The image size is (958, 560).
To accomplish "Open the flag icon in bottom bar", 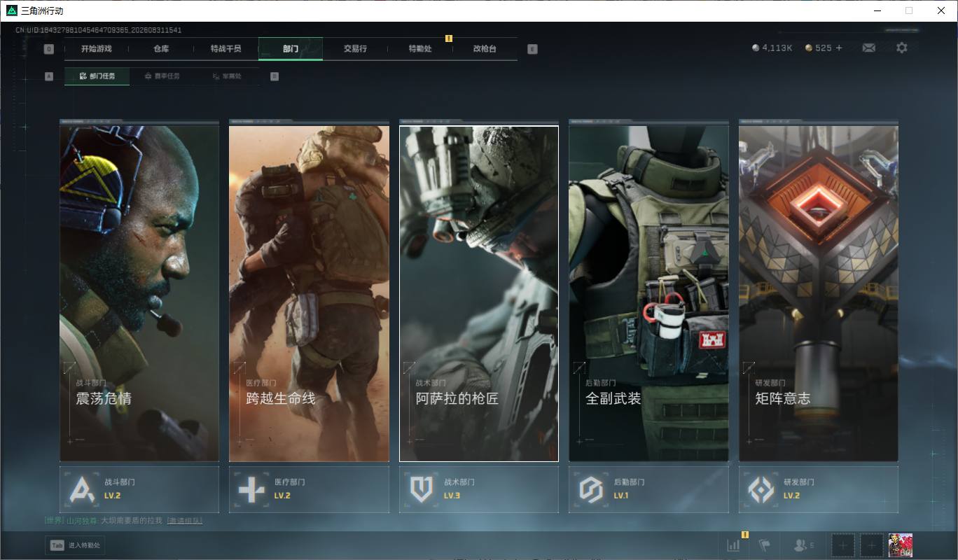I will (764, 545).
